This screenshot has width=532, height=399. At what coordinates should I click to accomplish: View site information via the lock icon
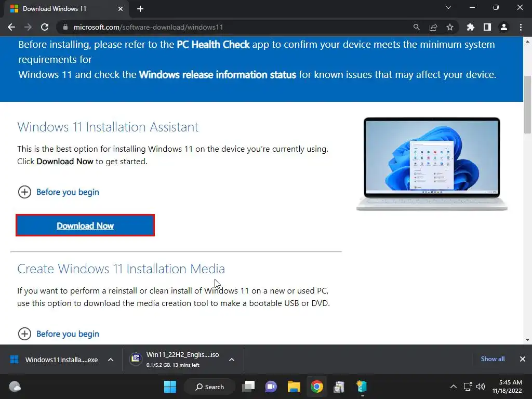pyautogui.click(x=65, y=27)
